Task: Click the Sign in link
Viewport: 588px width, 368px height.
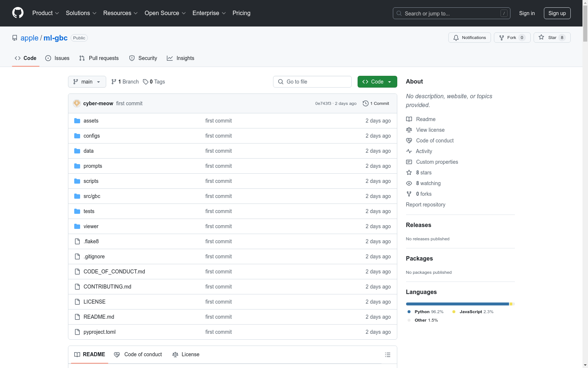Action: [527, 13]
